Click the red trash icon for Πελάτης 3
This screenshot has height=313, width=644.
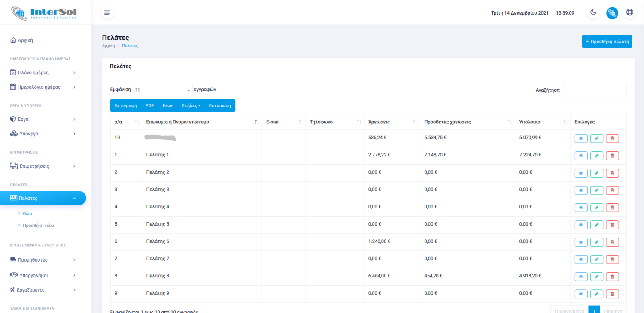[612, 190]
